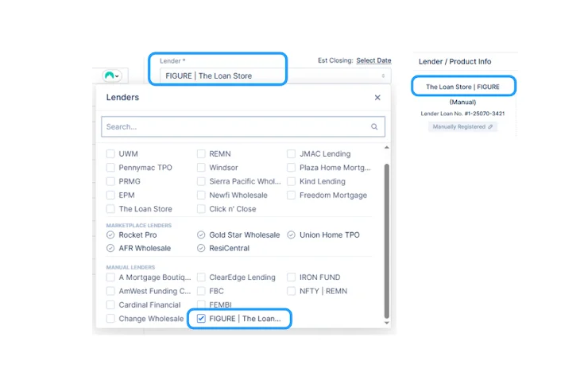Check the Cardinal Financial checkbox

(110, 305)
